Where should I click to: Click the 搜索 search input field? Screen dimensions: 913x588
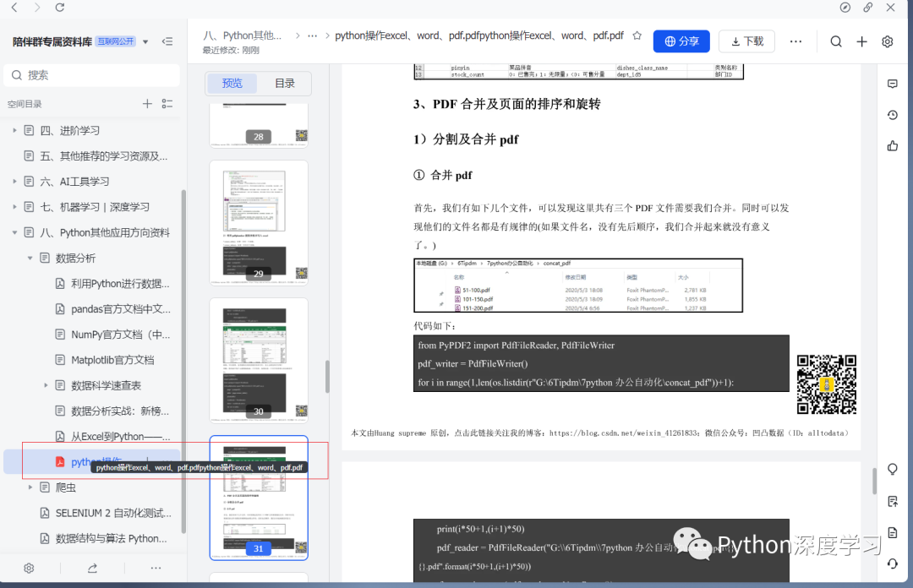coord(93,75)
